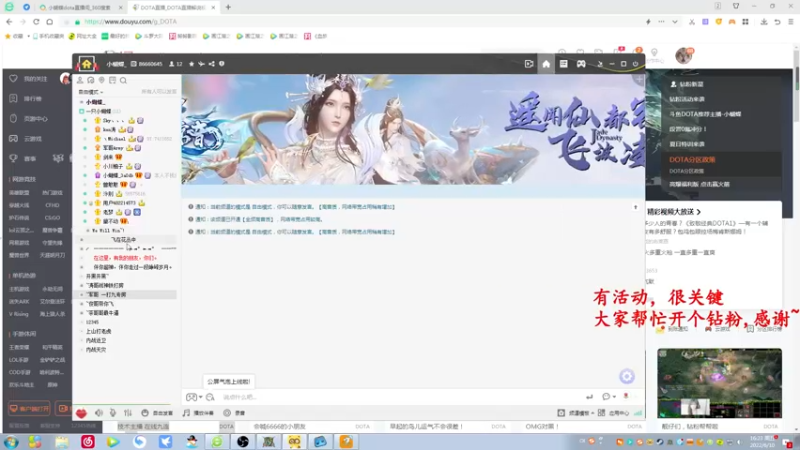Open dropdown arrow next to emoji icon
The height and width of the screenshot is (450, 800).
pyautogui.click(x=201, y=397)
